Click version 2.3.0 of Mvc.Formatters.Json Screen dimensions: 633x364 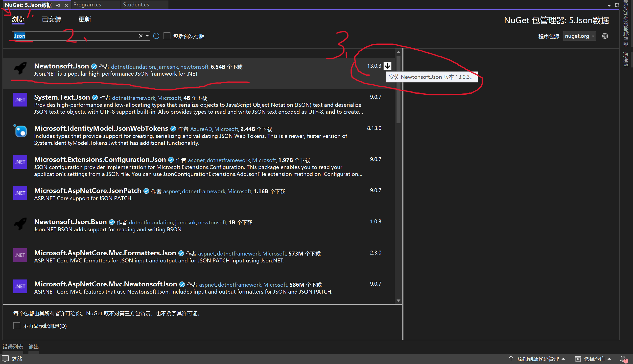coord(375,253)
